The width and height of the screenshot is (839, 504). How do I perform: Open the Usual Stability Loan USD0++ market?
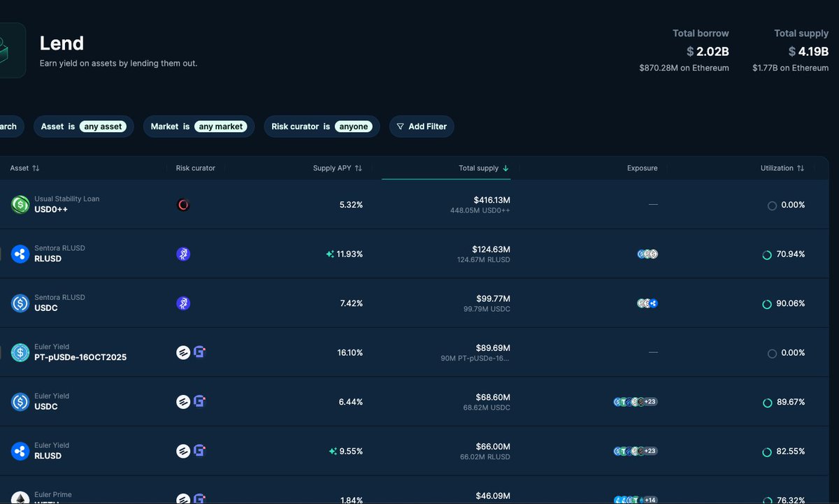pos(66,204)
